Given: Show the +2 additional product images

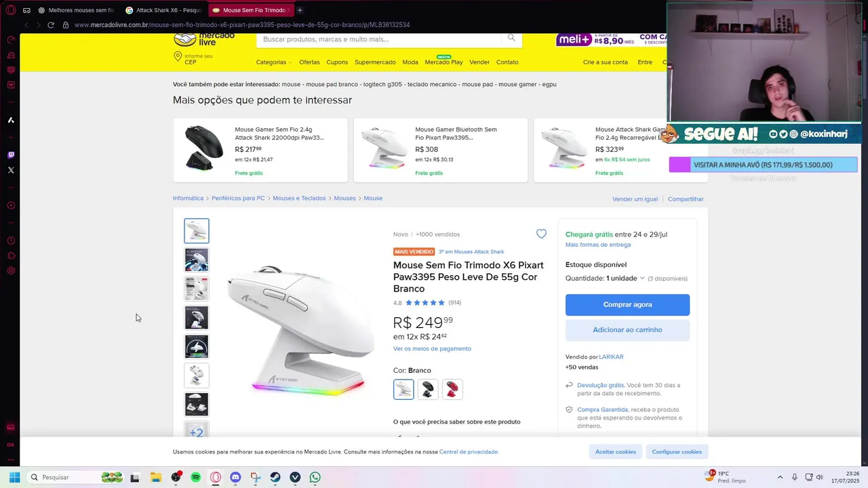Looking at the screenshot, I should (197, 431).
